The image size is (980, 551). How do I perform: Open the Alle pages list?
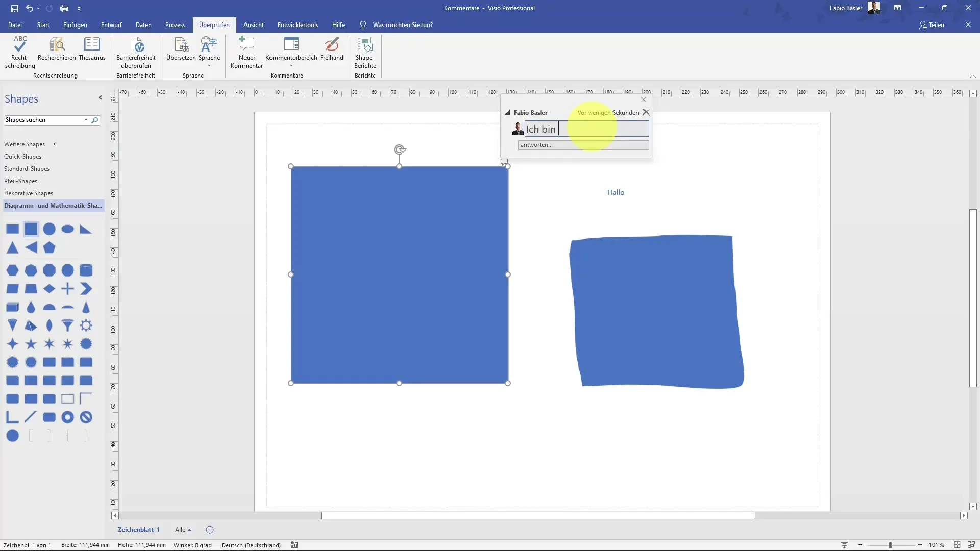(x=183, y=530)
